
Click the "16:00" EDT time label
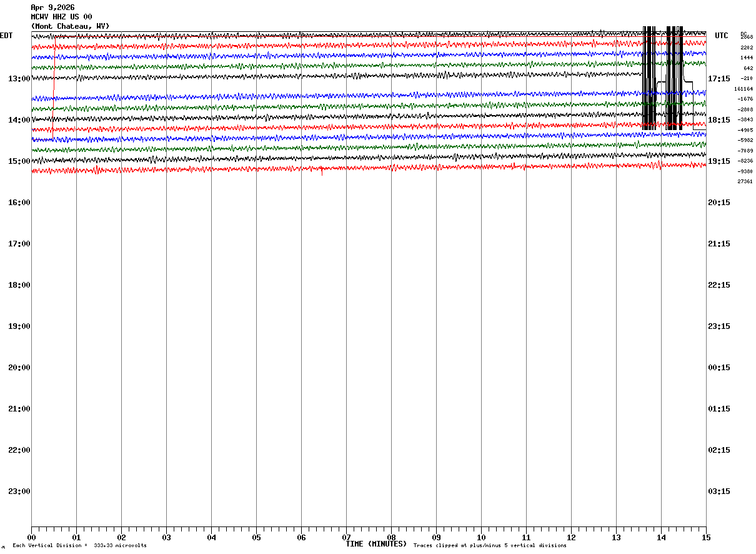click(x=19, y=203)
